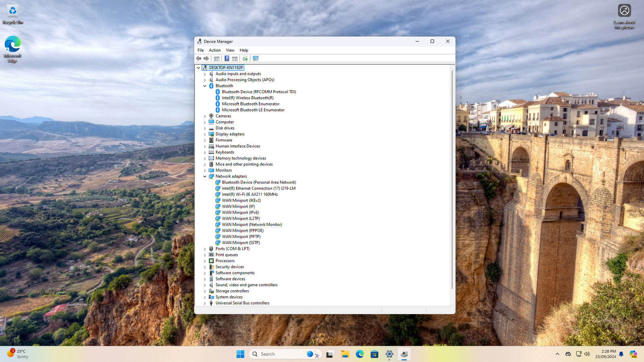
Task: Click Scan for hardware changes icon
Action: tap(256, 59)
